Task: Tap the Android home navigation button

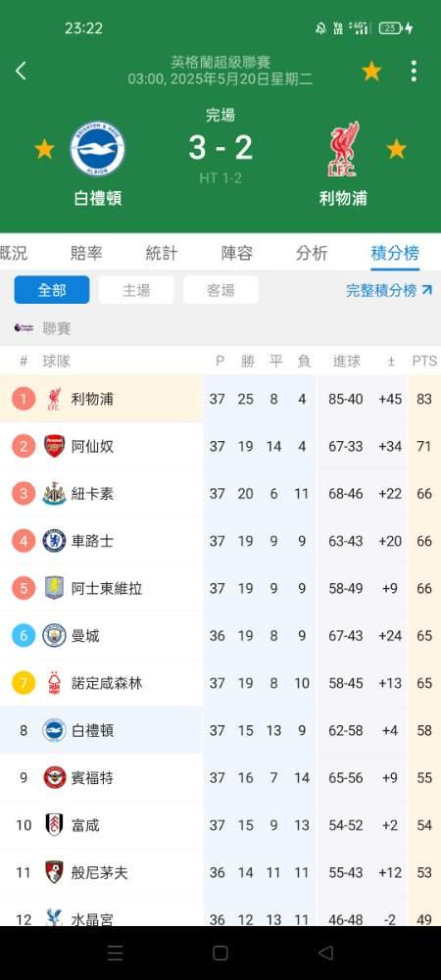Action: click(x=220, y=953)
